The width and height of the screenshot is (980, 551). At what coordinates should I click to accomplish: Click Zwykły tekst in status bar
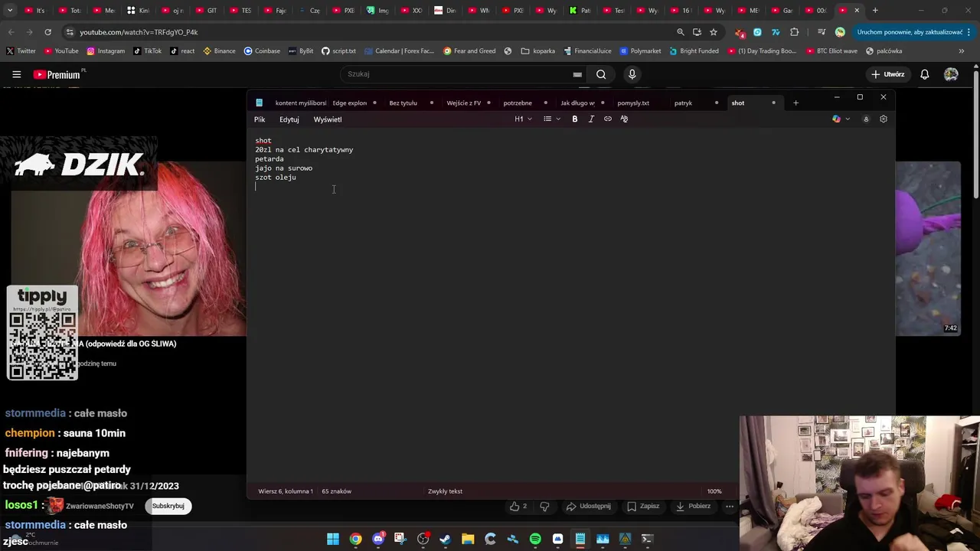[x=445, y=491]
